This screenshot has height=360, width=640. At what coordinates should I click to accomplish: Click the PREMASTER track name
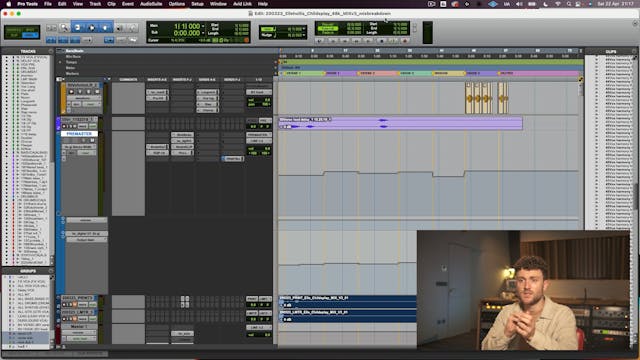tap(79, 134)
